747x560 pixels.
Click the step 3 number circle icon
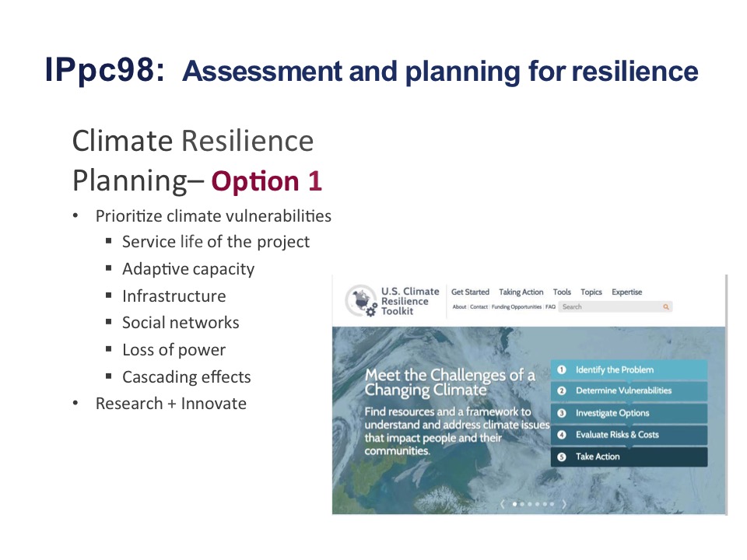pos(561,413)
